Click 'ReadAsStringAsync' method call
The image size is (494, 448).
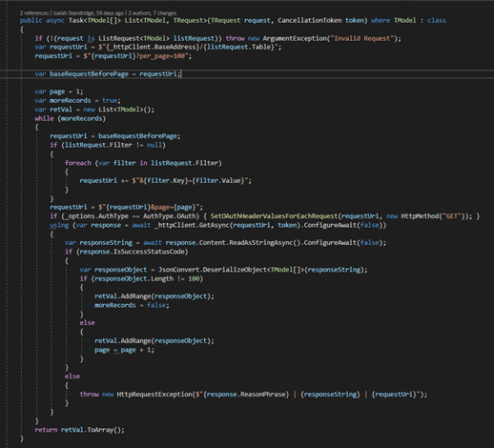pyautogui.click(x=262, y=243)
